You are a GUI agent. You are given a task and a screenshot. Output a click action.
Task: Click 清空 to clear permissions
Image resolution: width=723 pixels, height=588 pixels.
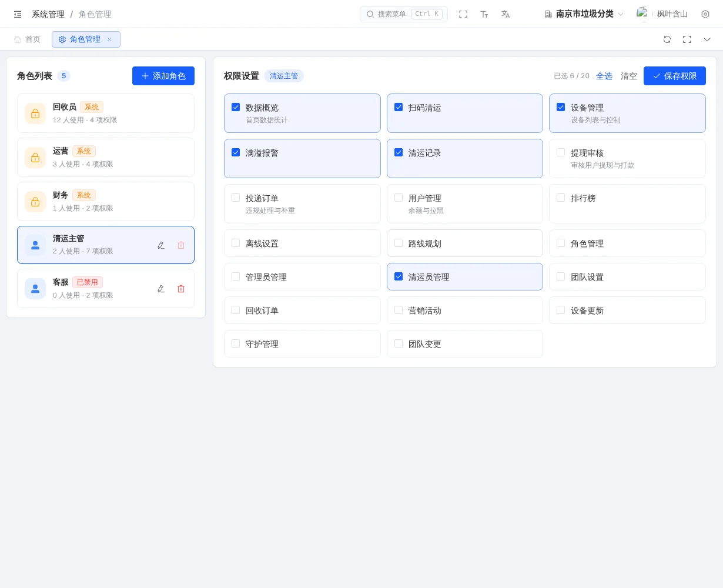pos(629,76)
